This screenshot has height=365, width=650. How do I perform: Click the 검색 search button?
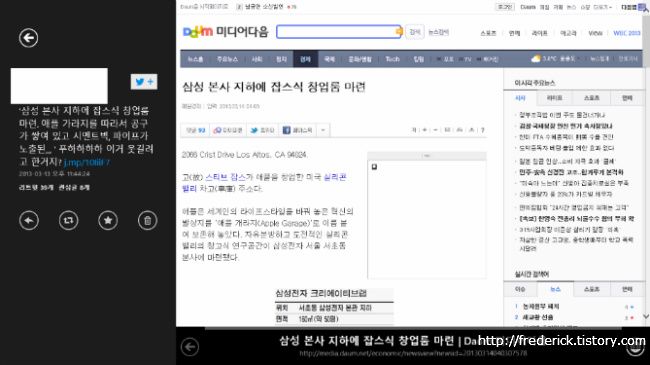click(415, 32)
